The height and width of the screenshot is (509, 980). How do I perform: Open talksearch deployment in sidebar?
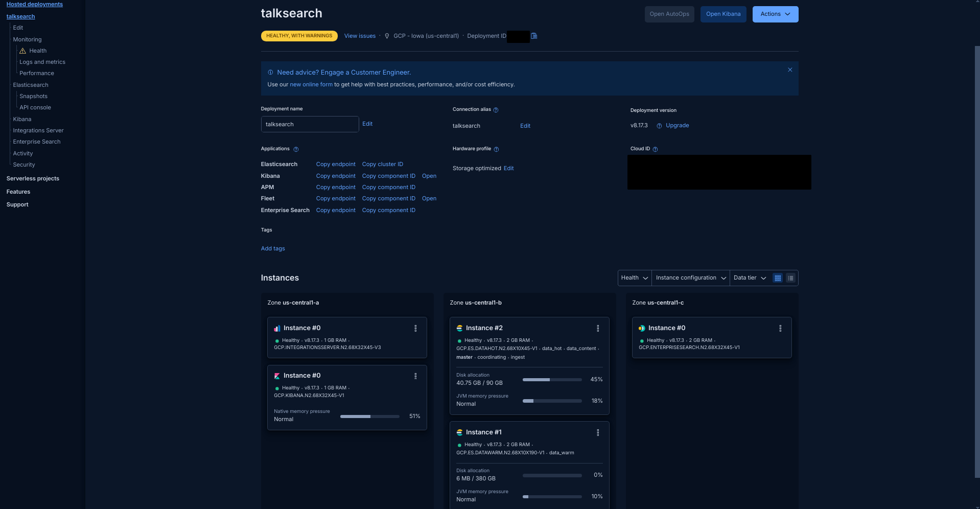pos(21,16)
